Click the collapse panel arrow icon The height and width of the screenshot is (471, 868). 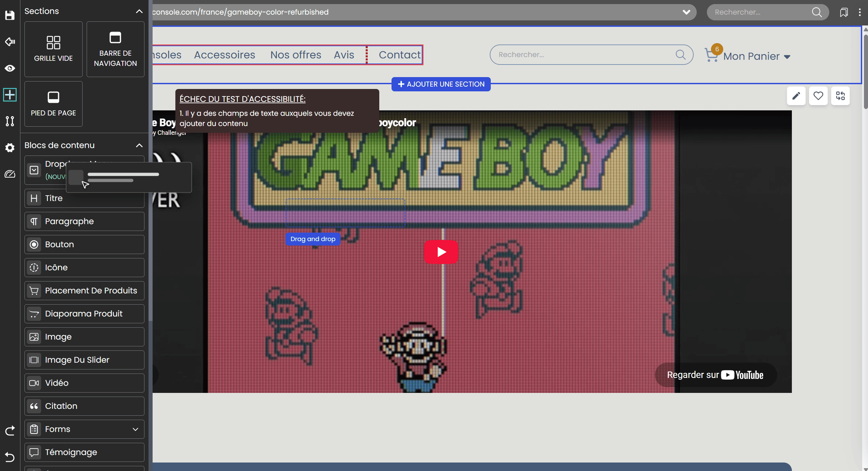pyautogui.click(x=10, y=42)
